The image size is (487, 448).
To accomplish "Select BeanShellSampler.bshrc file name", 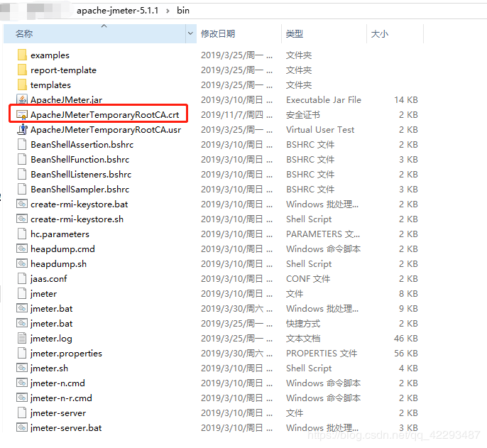I will (x=80, y=189).
